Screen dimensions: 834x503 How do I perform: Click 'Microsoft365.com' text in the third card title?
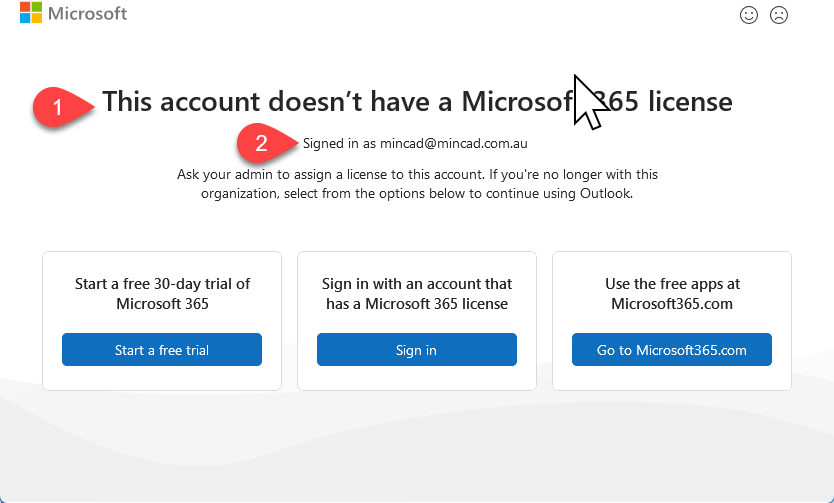(672, 304)
